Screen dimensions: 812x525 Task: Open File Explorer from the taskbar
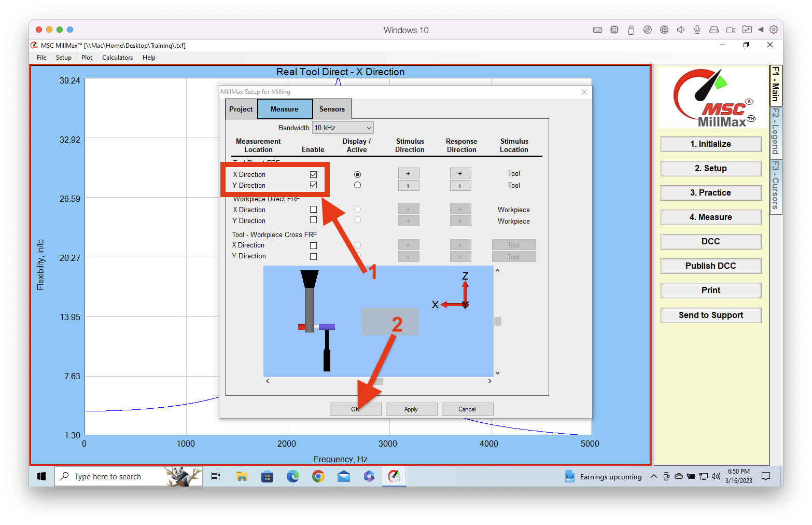coord(242,476)
